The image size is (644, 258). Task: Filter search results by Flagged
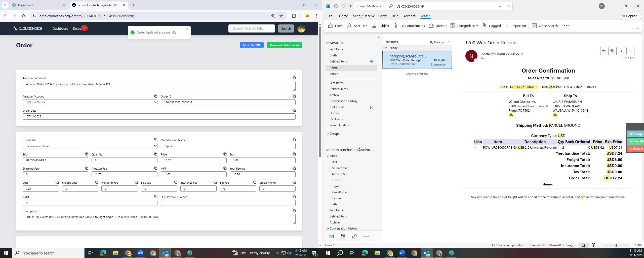(x=491, y=26)
